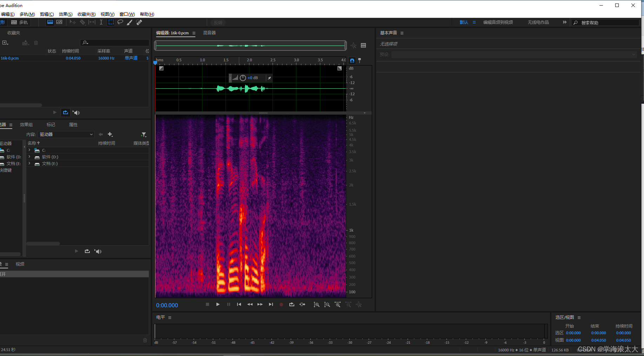Click the rewind button
Image resolution: width=644 pixels, height=356 pixels.
coord(250,304)
